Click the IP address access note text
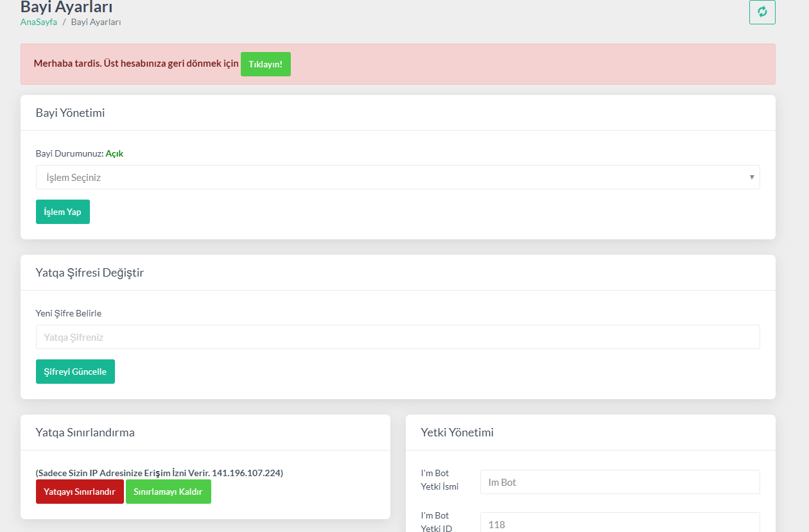The width and height of the screenshot is (809, 532). (159, 473)
